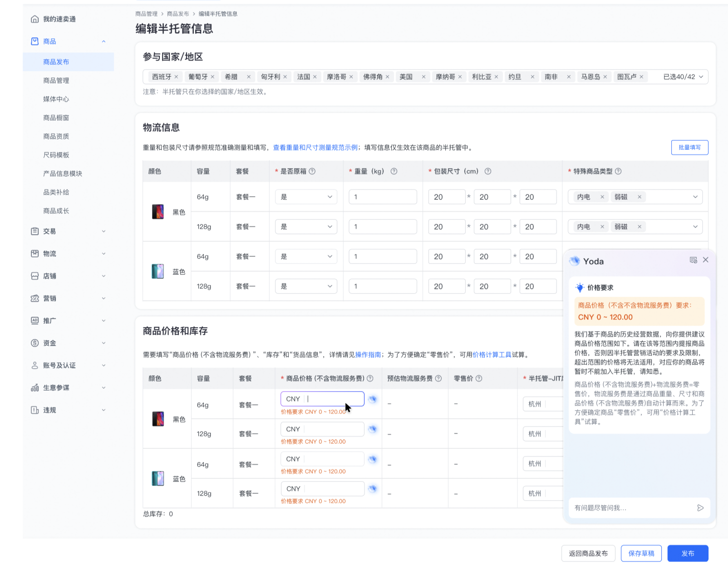
Task: Expand the 交易 sidebar menu
Action: click(68, 231)
